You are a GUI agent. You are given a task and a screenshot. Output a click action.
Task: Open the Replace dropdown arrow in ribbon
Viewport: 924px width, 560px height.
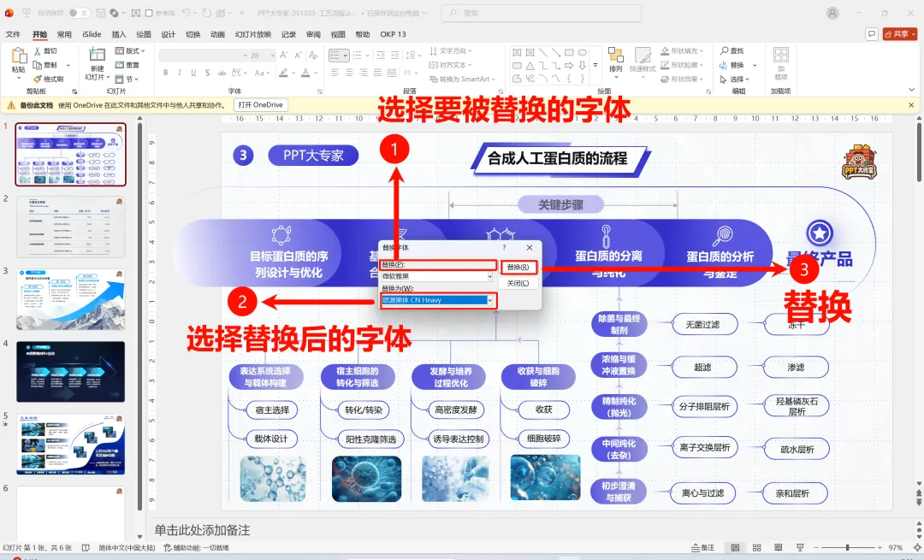(x=755, y=65)
